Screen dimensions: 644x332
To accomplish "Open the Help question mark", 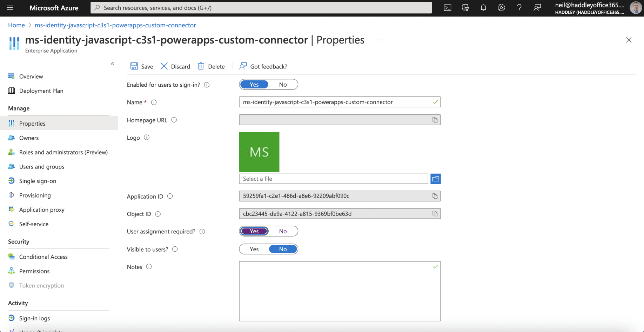I will click(x=519, y=8).
